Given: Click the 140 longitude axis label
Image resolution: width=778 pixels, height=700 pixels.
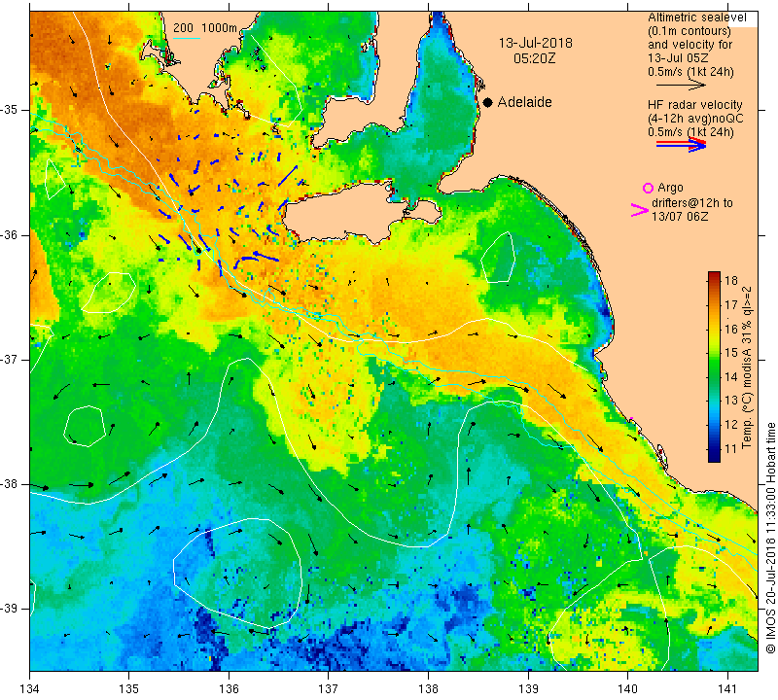Looking at the screenshot, I should (628, 689).
